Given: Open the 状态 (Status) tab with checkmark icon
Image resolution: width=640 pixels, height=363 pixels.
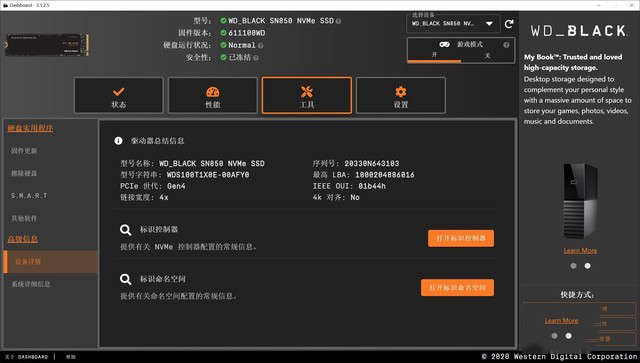Looking at the screenshot, I should click(x=118, y=95).
